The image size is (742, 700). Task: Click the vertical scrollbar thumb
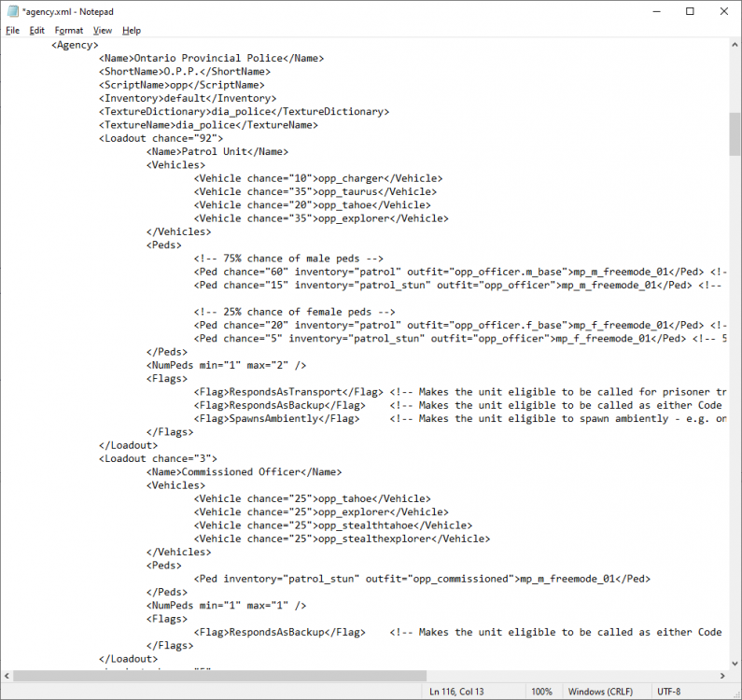735,134
